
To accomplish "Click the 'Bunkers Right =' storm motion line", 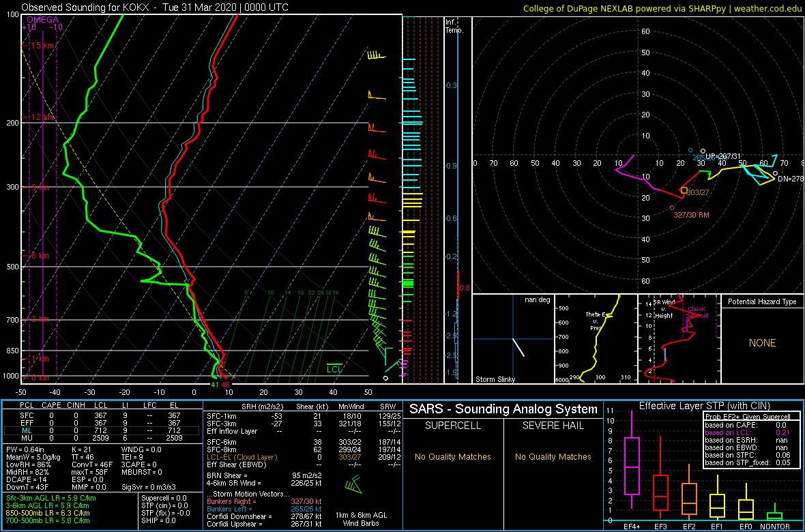I will tap(265, 502).
